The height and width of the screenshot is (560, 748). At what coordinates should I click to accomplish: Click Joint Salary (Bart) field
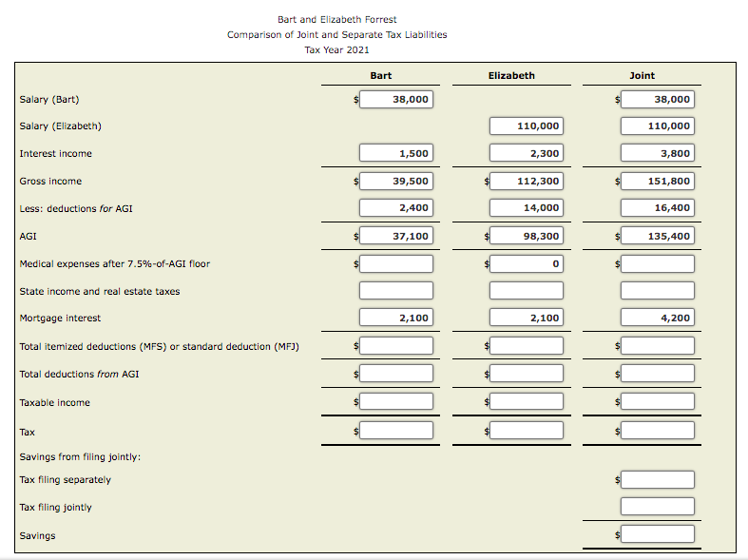point(658,99)
